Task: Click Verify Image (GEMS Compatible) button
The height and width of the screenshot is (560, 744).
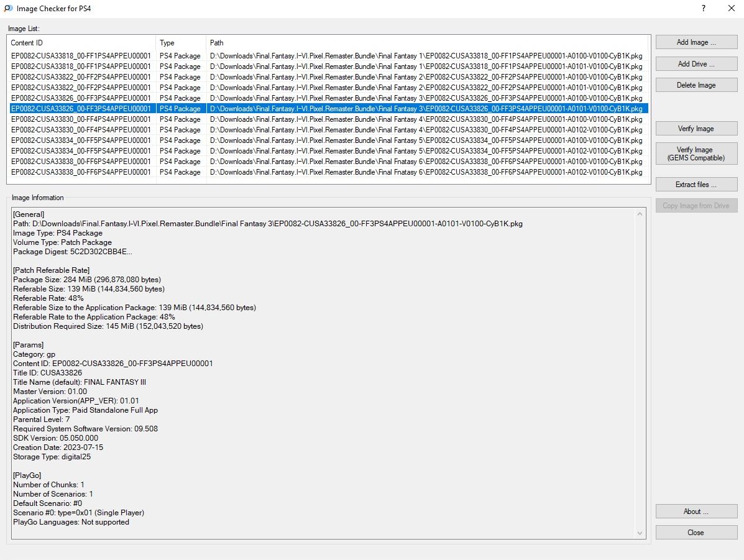Action: pos(696,154)
